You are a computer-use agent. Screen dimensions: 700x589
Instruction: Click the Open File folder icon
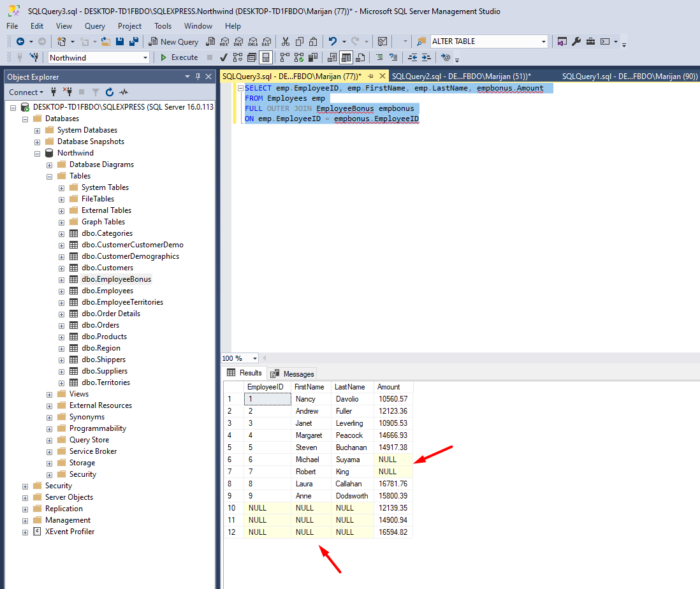(x=106, y=41)
